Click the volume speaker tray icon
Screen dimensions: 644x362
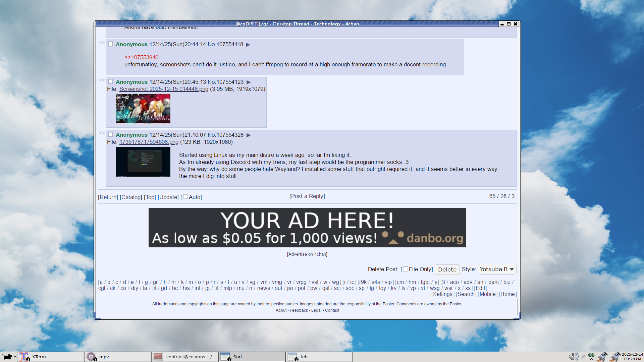(573, 357)
